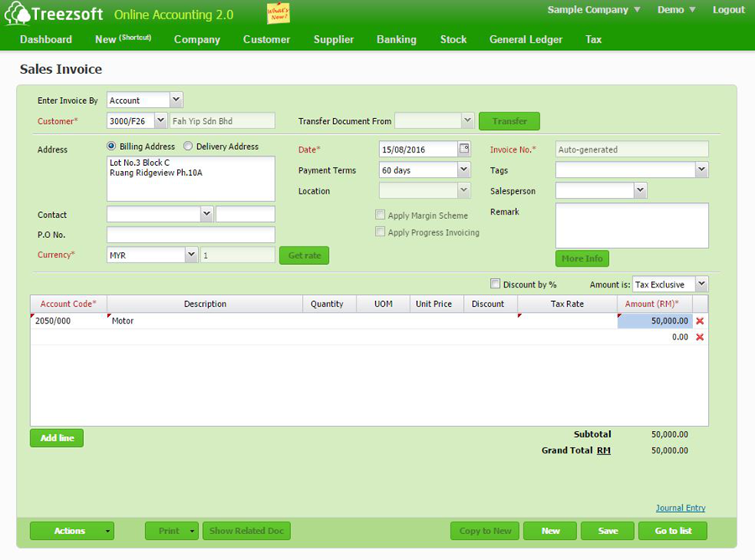The width and height of the screenshot is (755, 560).
Task: Open the Journal Entry link
Action: pyautogui.click(x=680, y=507)
